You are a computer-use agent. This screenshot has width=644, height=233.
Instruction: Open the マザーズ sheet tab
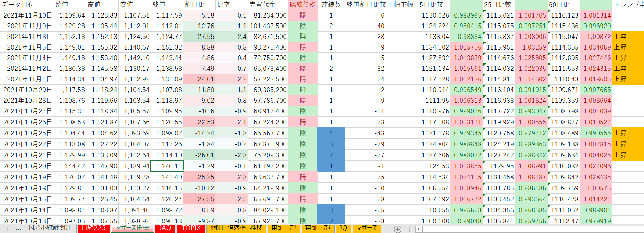point(367,228)
